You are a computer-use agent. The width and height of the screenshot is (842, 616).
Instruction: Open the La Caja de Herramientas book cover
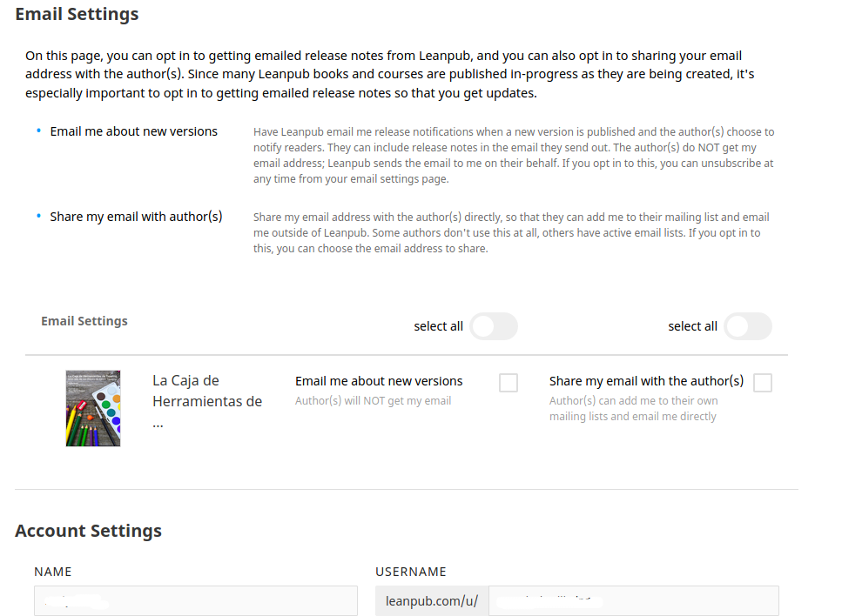coord(93,408)
